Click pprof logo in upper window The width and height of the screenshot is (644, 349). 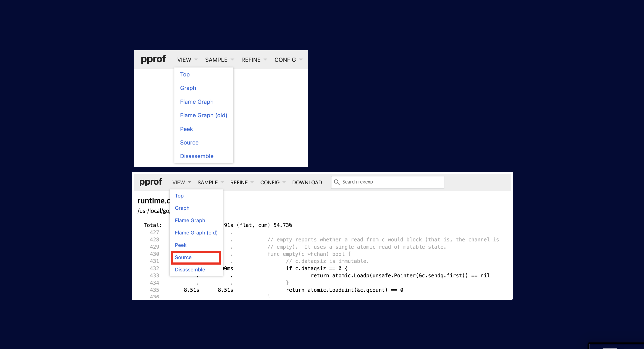[x=153, y=59]
